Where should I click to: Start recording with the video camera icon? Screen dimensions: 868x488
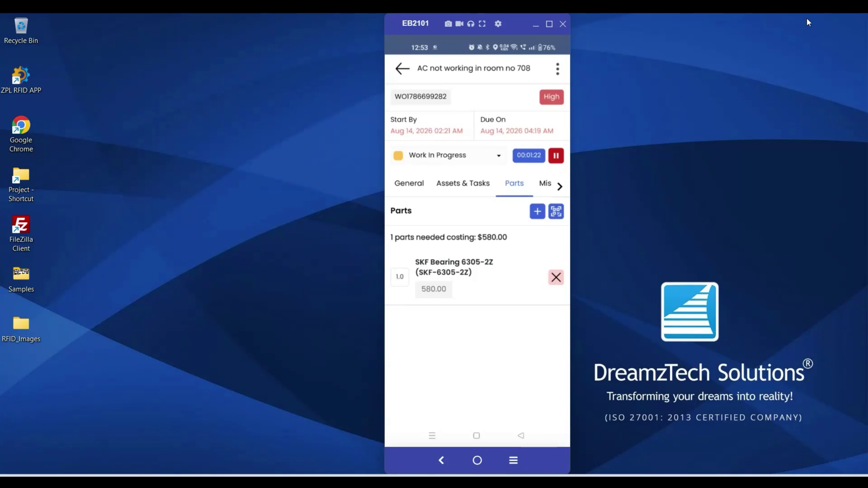coord(459,24)
